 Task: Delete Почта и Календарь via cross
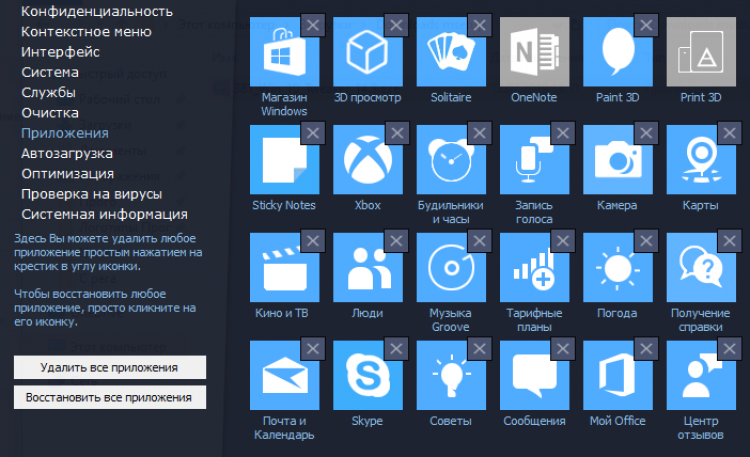click(x=313, y=348)
